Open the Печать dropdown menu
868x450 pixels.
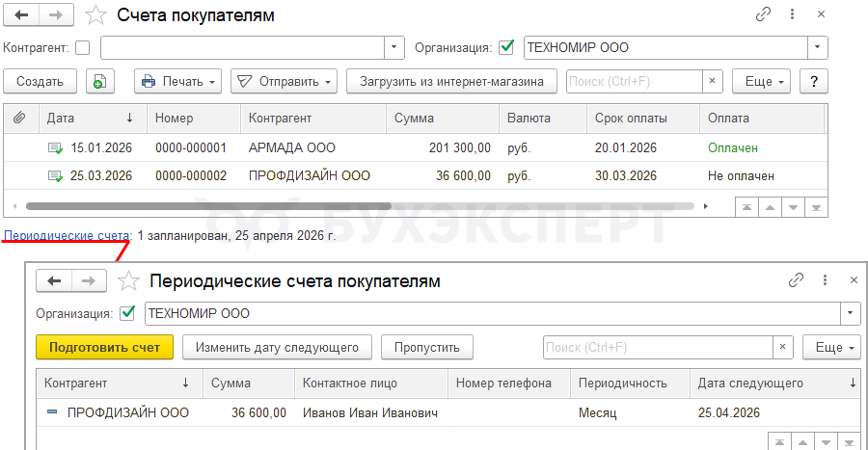[178, 82]
